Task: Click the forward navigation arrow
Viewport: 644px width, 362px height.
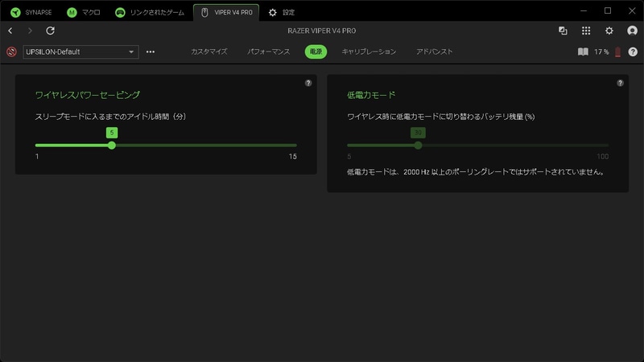Action: click(30, 31)
